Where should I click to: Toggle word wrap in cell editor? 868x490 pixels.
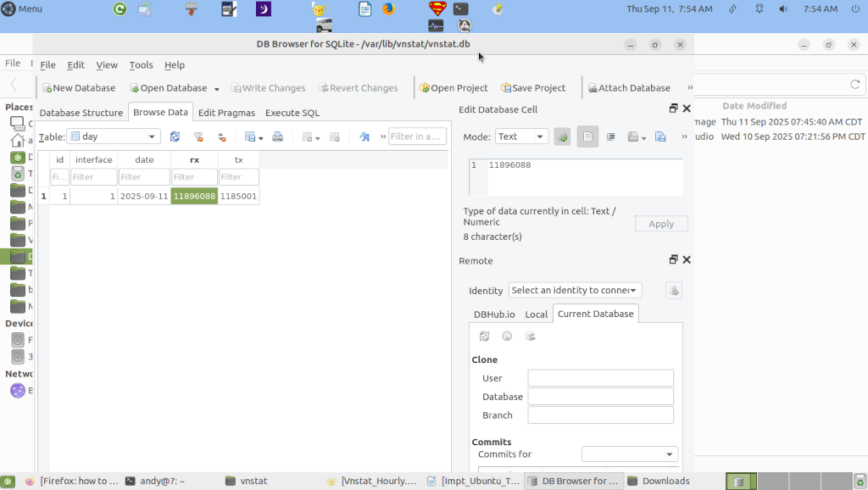point(587,136)
